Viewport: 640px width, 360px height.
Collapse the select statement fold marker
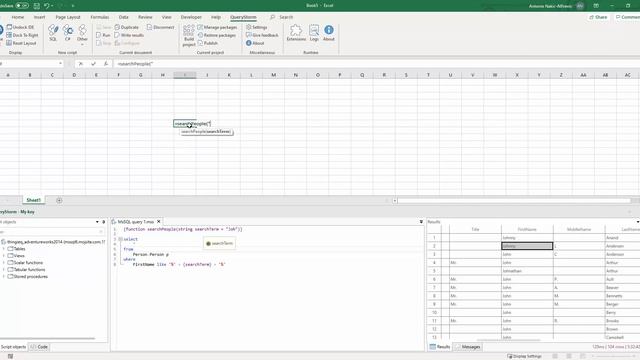[x=120, y=239]
